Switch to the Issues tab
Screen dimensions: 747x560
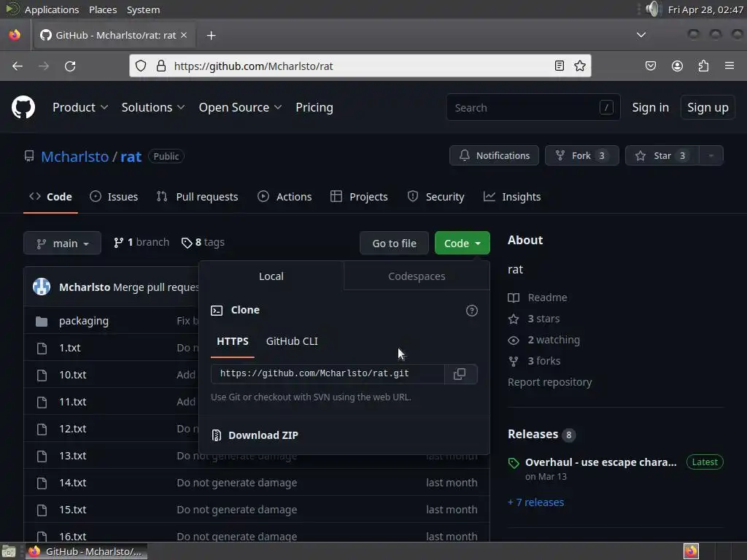114,197
